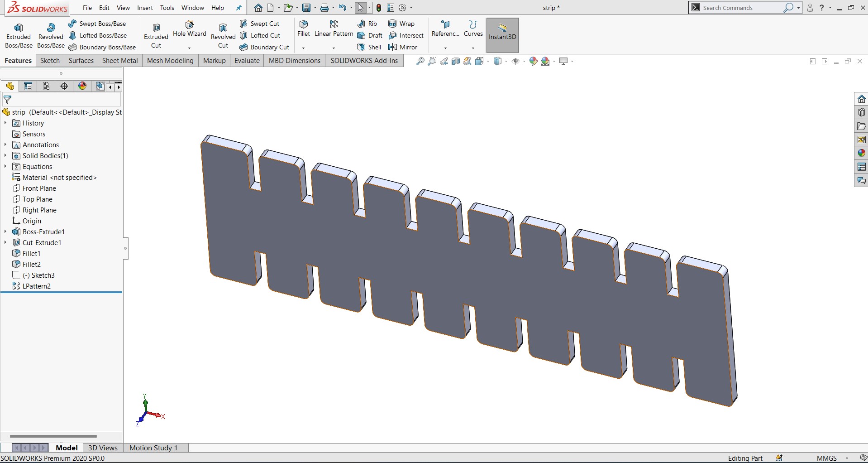868x463 pixels.
Task: Expand the Linear Pattern dropdown arrow
Action: tap(334, 48)
